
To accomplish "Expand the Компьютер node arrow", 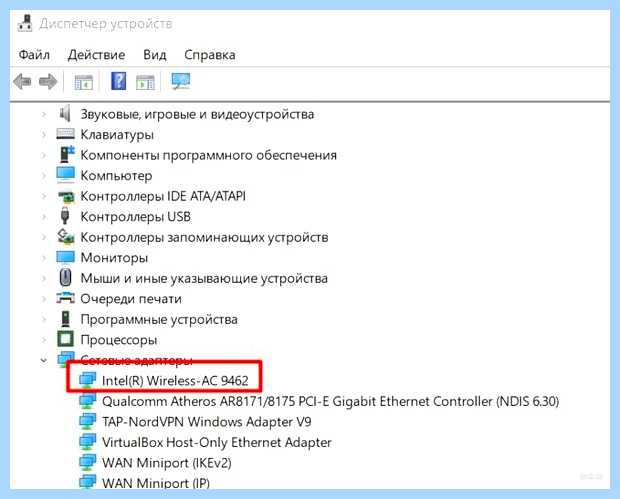I will 44,176.
